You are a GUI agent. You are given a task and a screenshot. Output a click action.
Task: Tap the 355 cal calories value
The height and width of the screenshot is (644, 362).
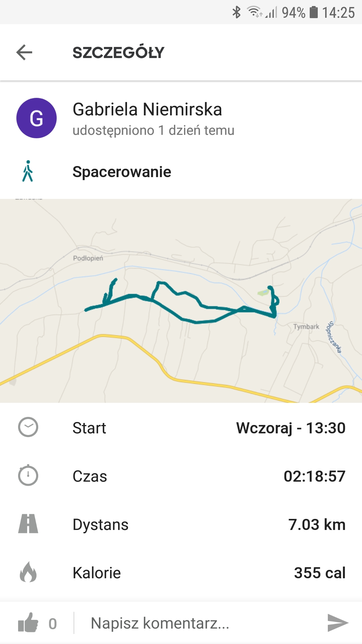click(319, 573)
